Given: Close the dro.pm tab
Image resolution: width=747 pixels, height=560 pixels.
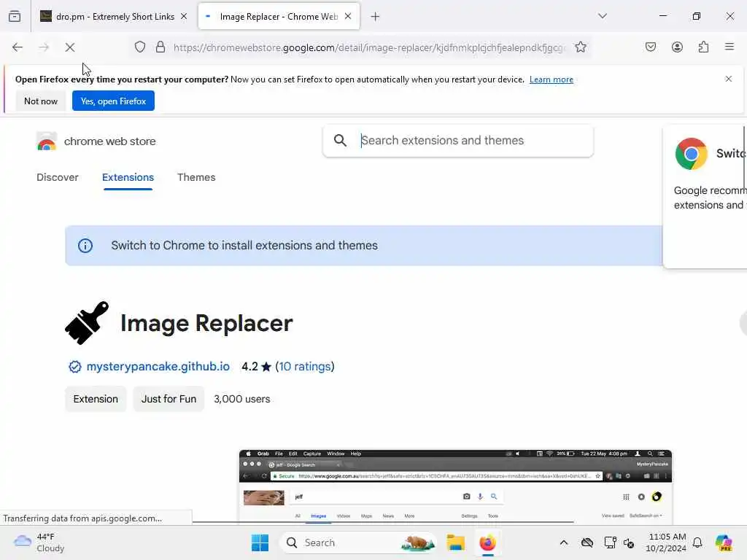Looking at the screenshot, I should pyautogui.click(x=184, y=17).
